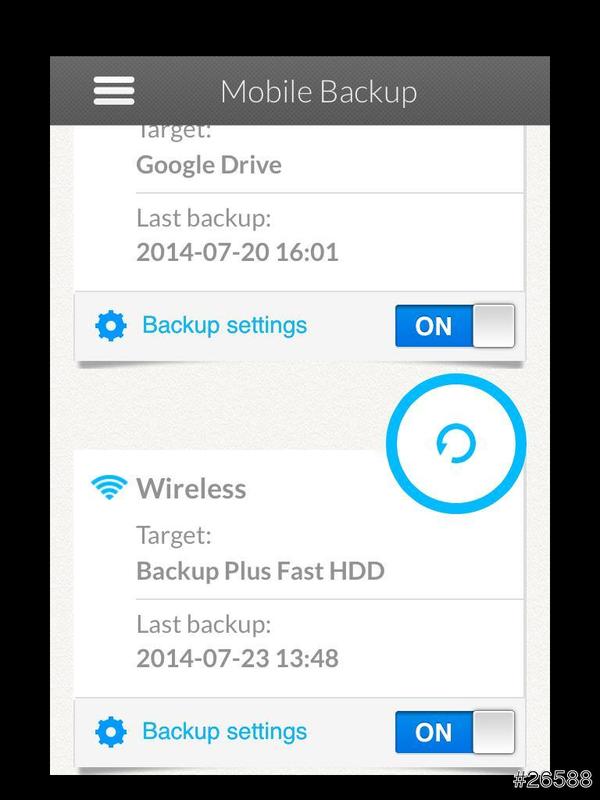
Task: Open Backup settings for Wireless target
Action: 224,731
